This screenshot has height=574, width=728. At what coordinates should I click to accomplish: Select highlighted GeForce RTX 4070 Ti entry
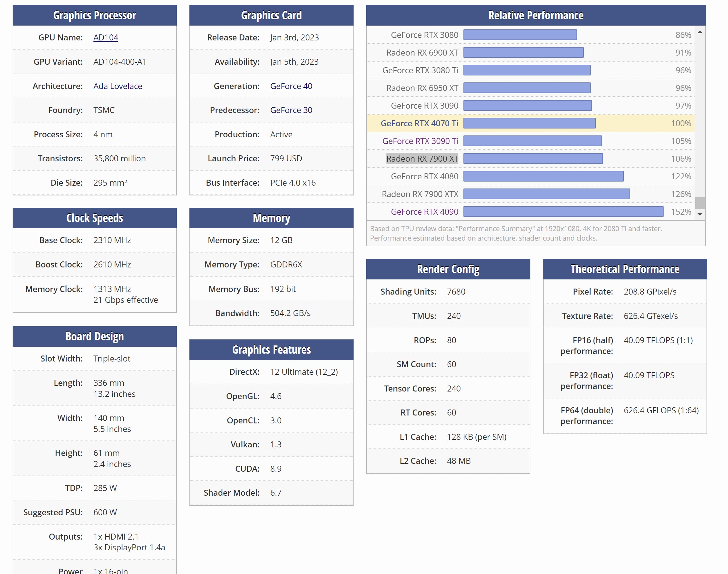(419, 123)
